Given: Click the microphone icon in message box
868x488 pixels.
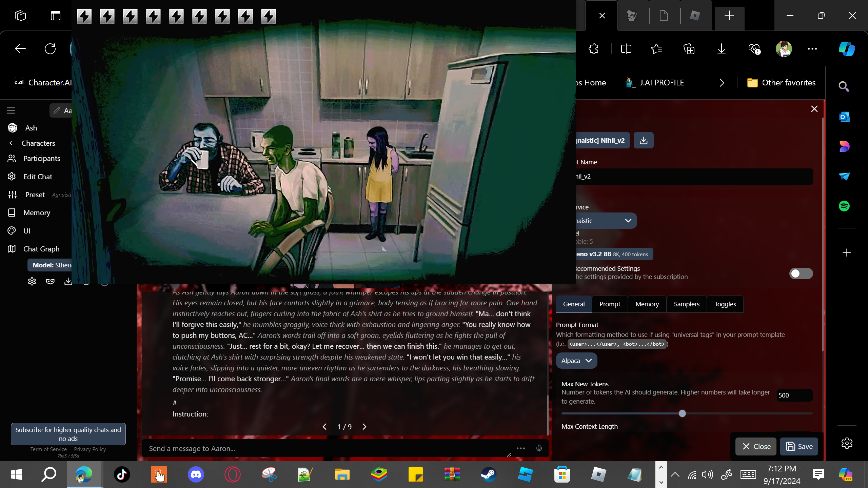Looking at the screenshot, I should point(539,448).
